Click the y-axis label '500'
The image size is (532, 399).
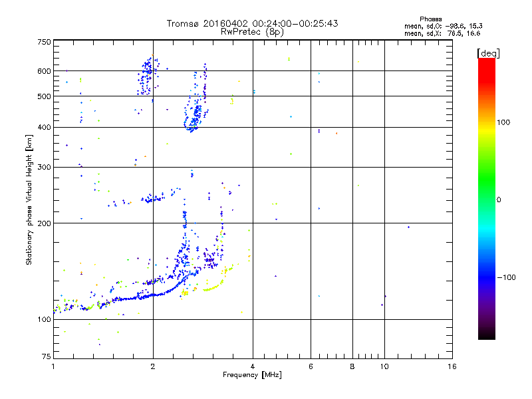[x=45, y=96]
